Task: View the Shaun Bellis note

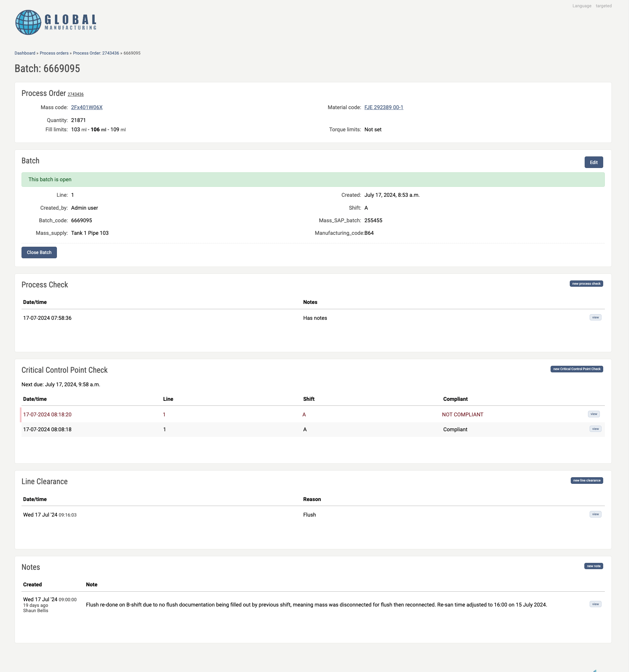Action: point(595,604)
